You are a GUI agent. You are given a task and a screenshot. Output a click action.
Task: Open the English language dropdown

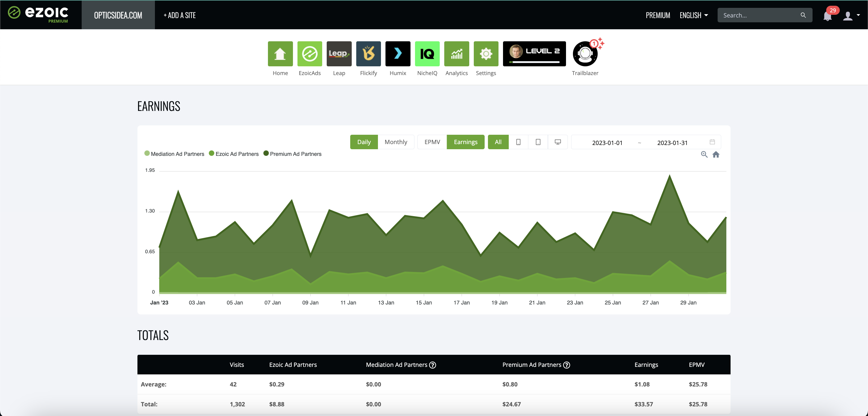(x=694, y=15)
